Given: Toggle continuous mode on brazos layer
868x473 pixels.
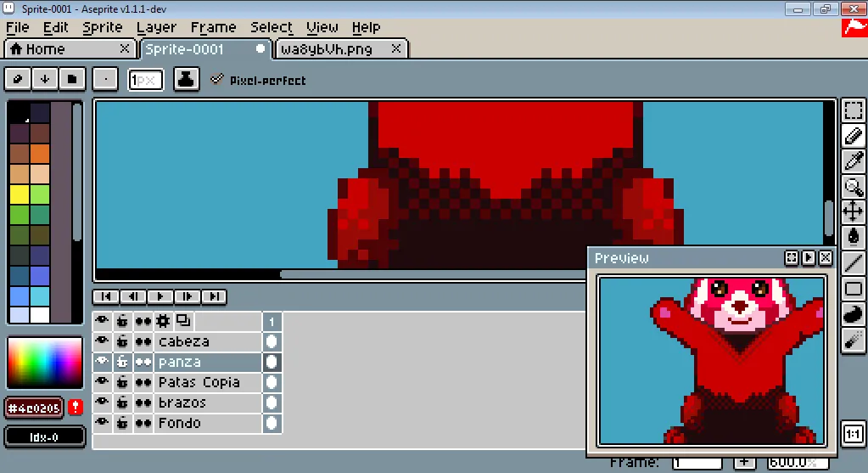Looking at the screenshot, I should point(143,403).
